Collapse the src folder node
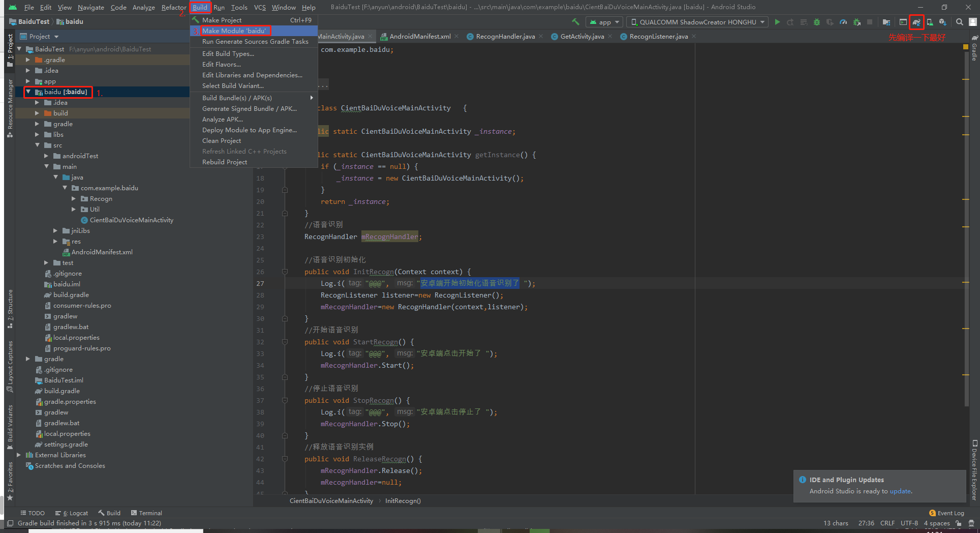 (37, 145)
